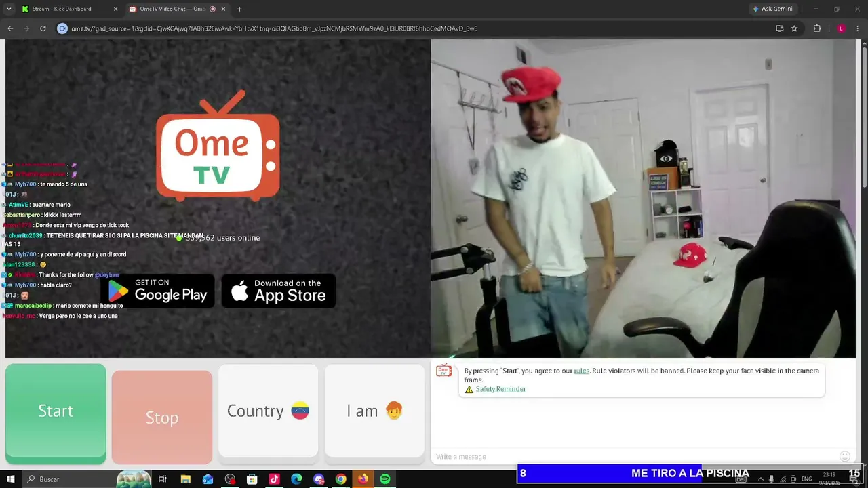The image size is (868, 488).
Task: Open the "I am" gender selector
Action: point(374,411)
